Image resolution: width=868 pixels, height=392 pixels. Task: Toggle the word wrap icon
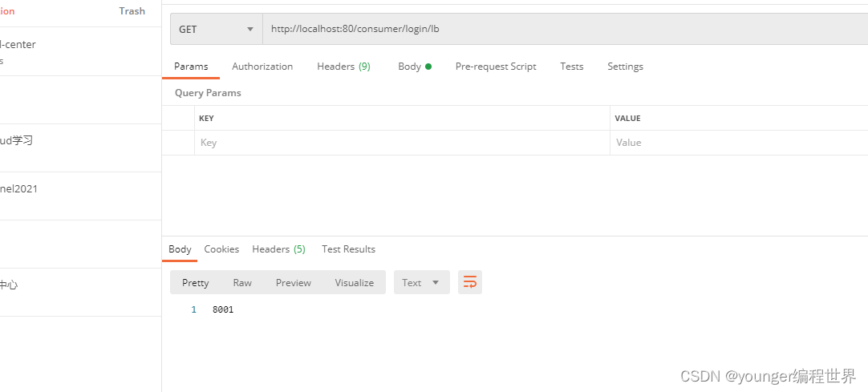(x=470, y=282)
